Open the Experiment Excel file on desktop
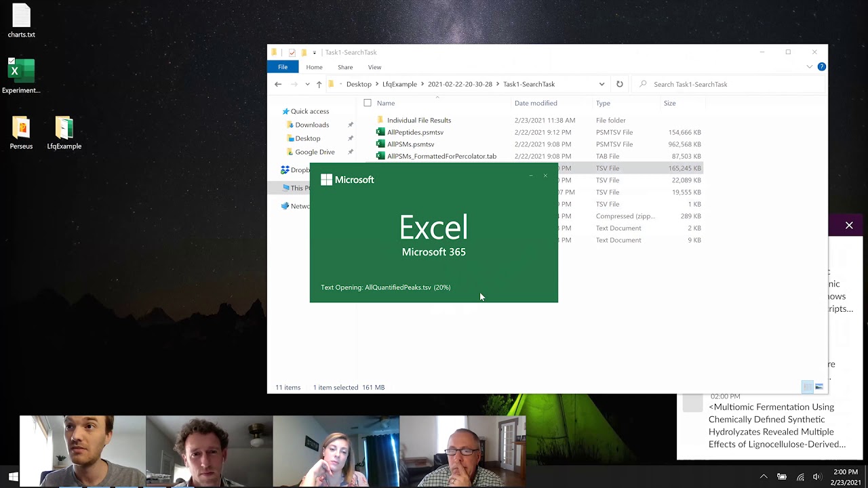 21,76
